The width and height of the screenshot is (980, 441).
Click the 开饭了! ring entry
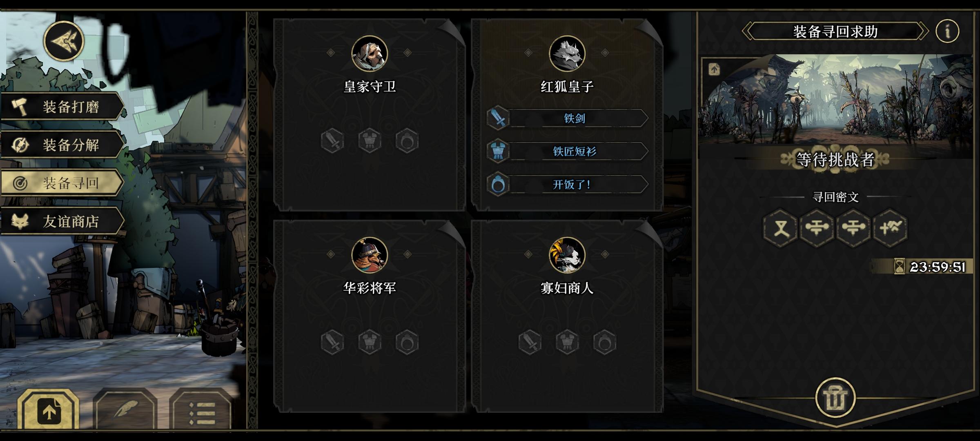(568, 185)
